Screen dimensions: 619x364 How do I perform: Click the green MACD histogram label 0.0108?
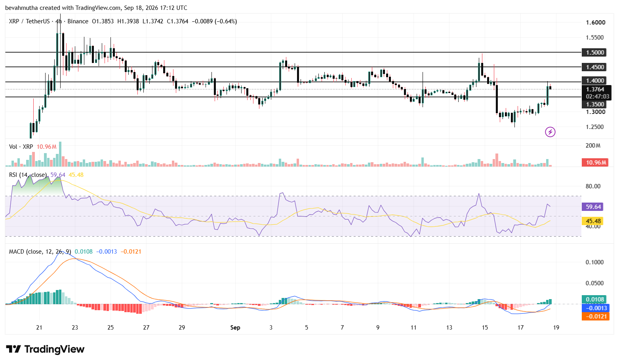click(x=594, y=300)
